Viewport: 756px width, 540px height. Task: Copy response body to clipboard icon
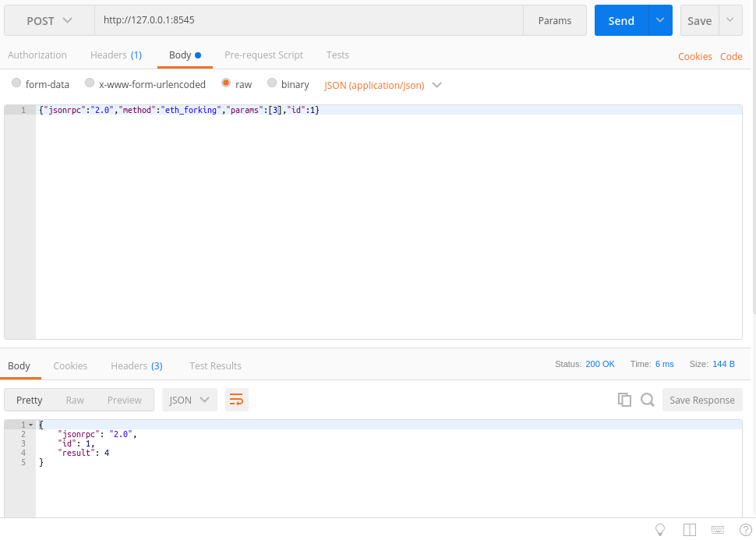(x=624, y=400)
